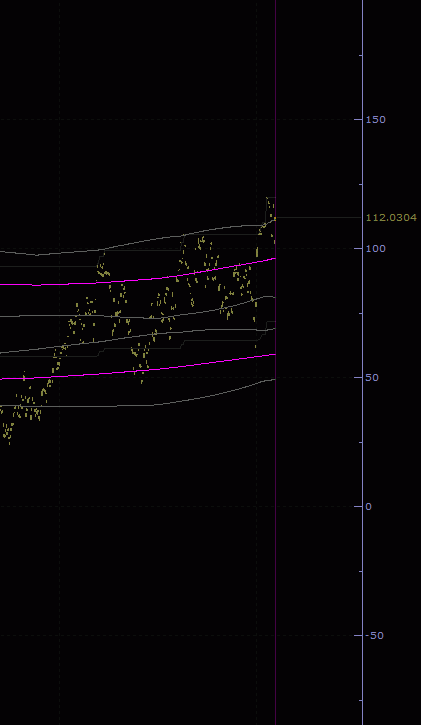Click the 50 price axis label
This screenshot has width=421, height=725.
pos(372,378)
